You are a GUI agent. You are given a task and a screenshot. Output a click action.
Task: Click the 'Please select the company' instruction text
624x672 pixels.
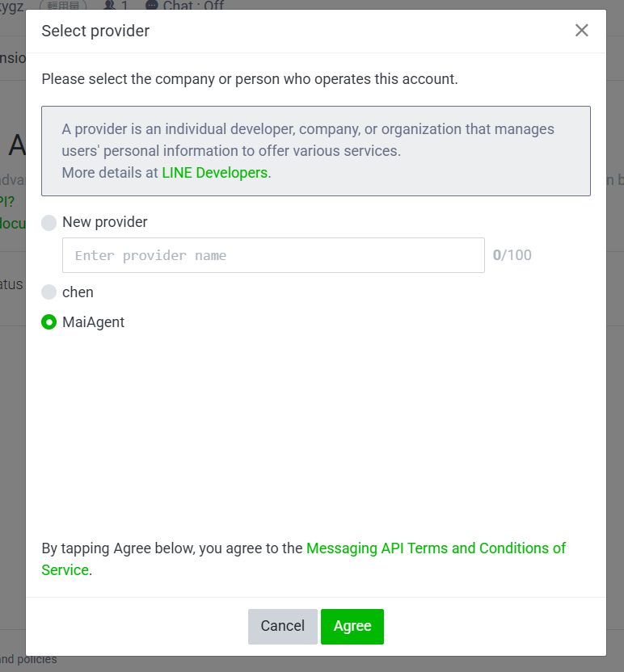250,79
